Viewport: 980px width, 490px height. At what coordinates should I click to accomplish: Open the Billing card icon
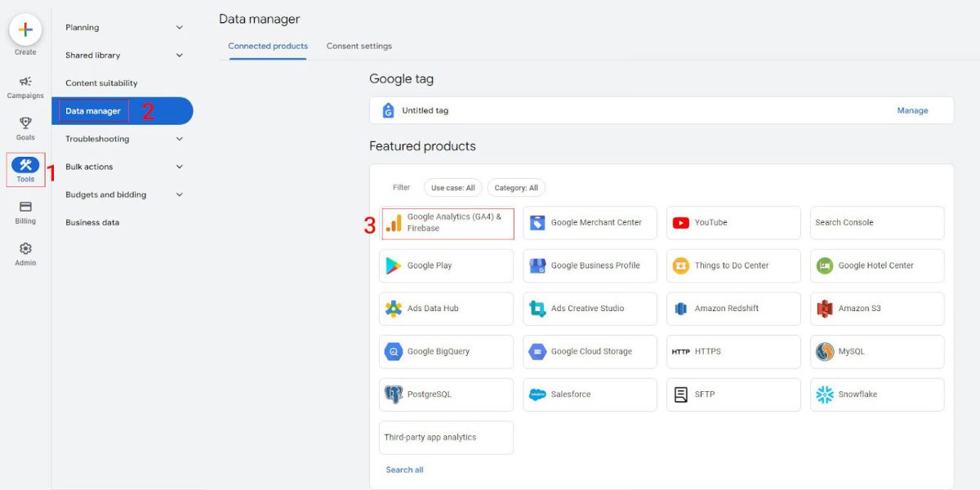point(25,207)
